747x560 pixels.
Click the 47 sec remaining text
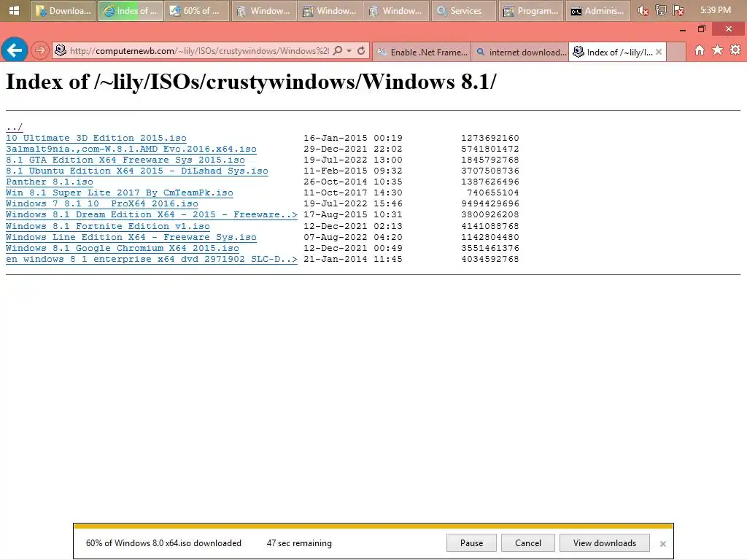pyautogui.click(x=299, y=542)
